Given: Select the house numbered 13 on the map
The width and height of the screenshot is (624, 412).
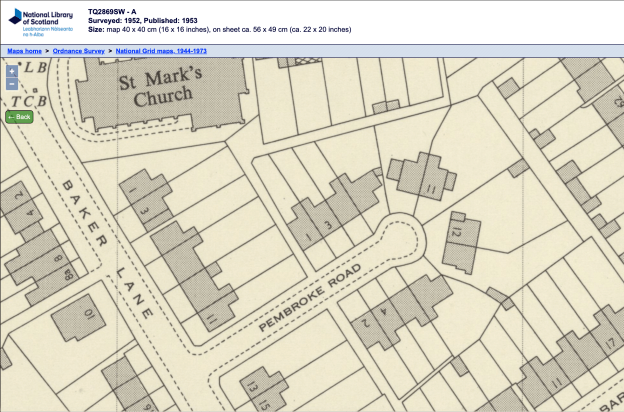Looking at the screenshot, I should 256,384.
